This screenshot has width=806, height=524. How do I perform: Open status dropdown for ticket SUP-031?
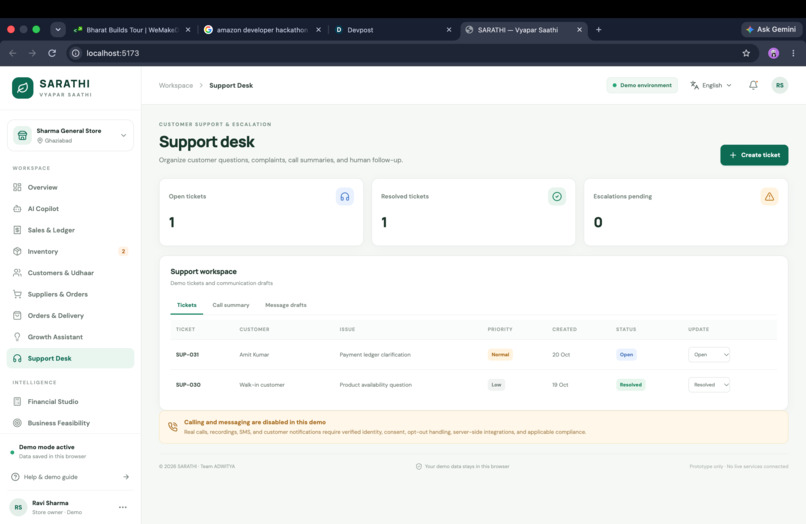(x=709, y=354)
